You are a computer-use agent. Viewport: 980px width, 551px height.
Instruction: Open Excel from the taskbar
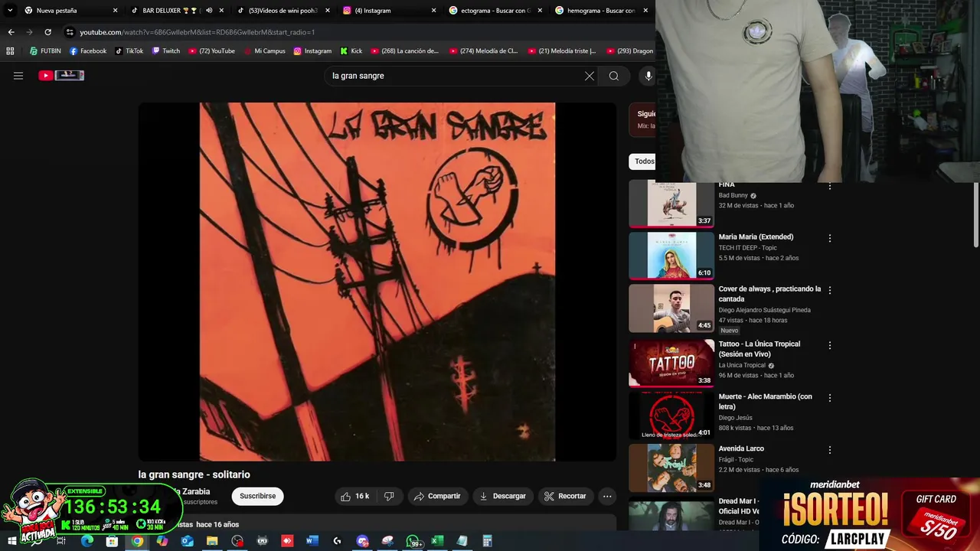pyautogui.click(x=436, y=541)
